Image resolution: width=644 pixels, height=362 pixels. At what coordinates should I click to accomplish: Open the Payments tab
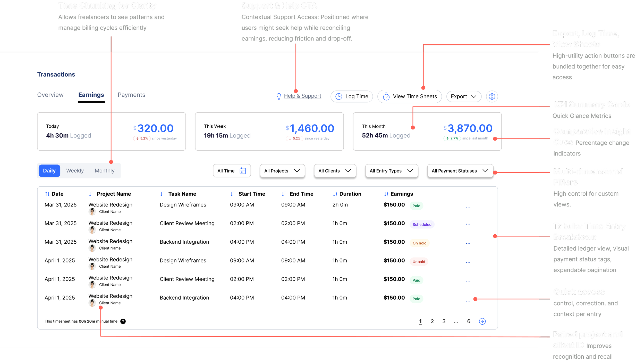point(131,95)
